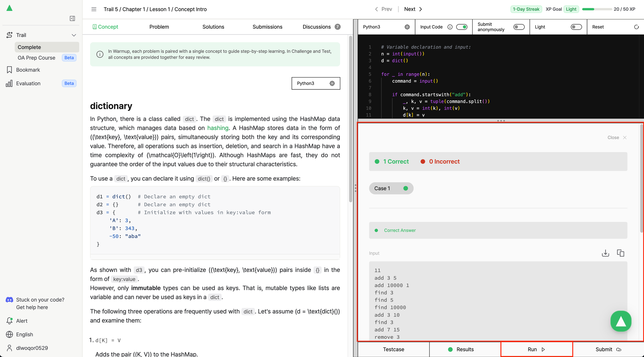Screen dimensions: 644x357
Task: Open the hamburger menu next to breadcrumb
Action: [94, 9]
